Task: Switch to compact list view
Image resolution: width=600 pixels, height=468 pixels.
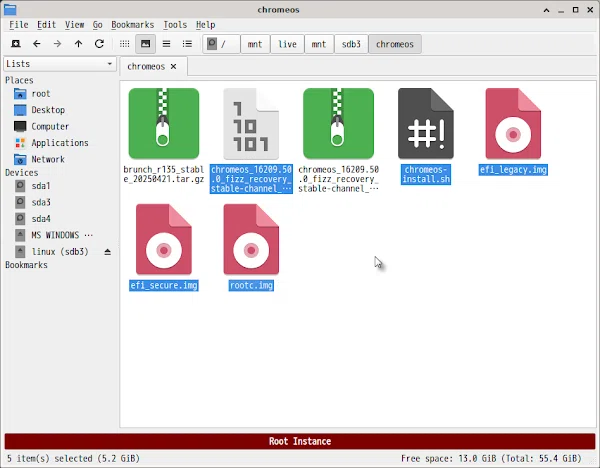Action: click(166, 44)
